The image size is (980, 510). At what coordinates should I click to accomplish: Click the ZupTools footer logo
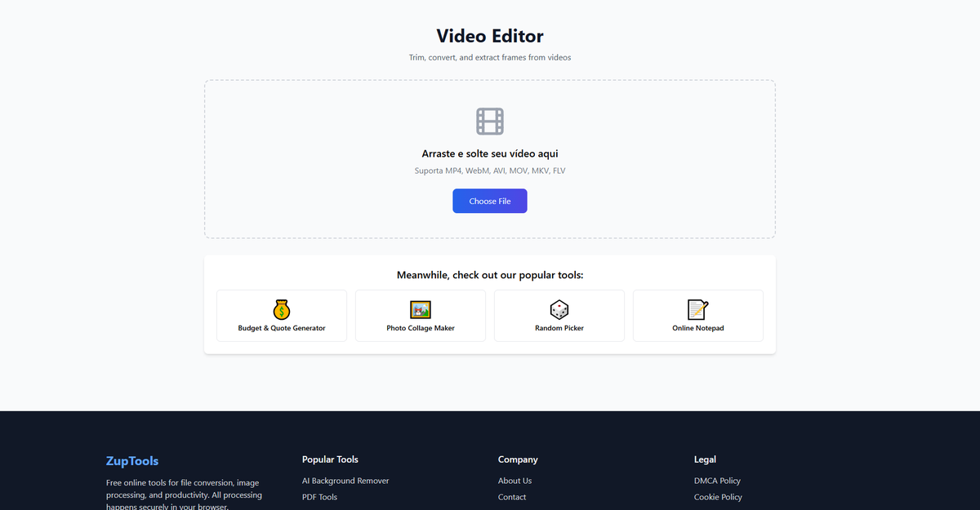(132, 461)
